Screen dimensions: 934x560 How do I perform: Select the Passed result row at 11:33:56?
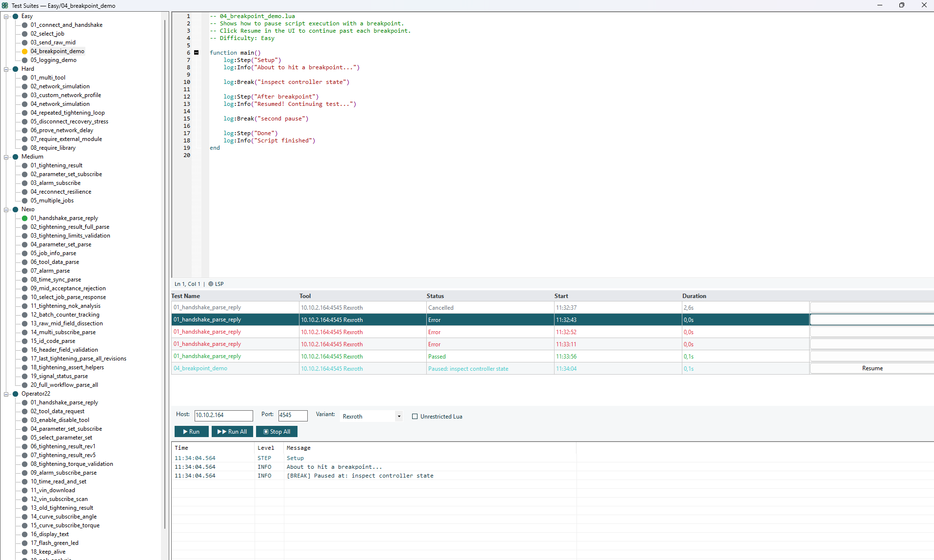point(552,357)
